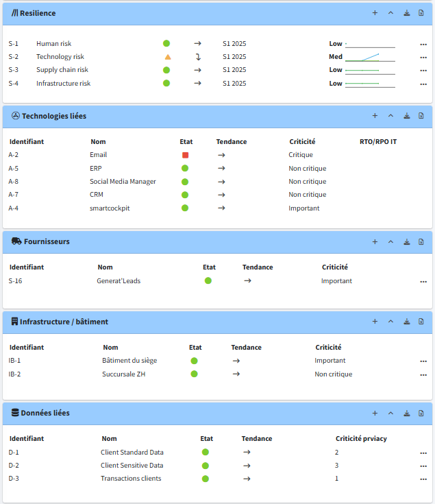Screen dimensions: 435x504
Task: Open the Client Sensitive Data row
Action: point(132,466)
